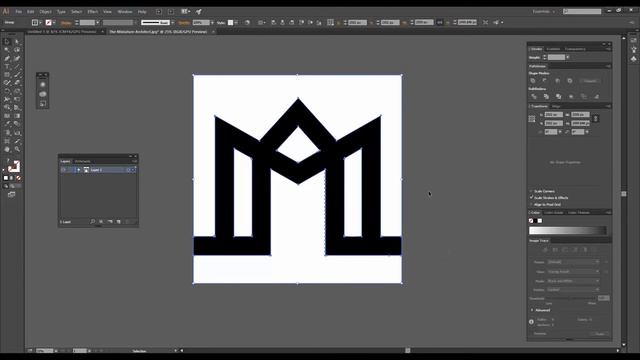
Task: Click the Pathfinder Expand button
Action: [x=590, y=81]
